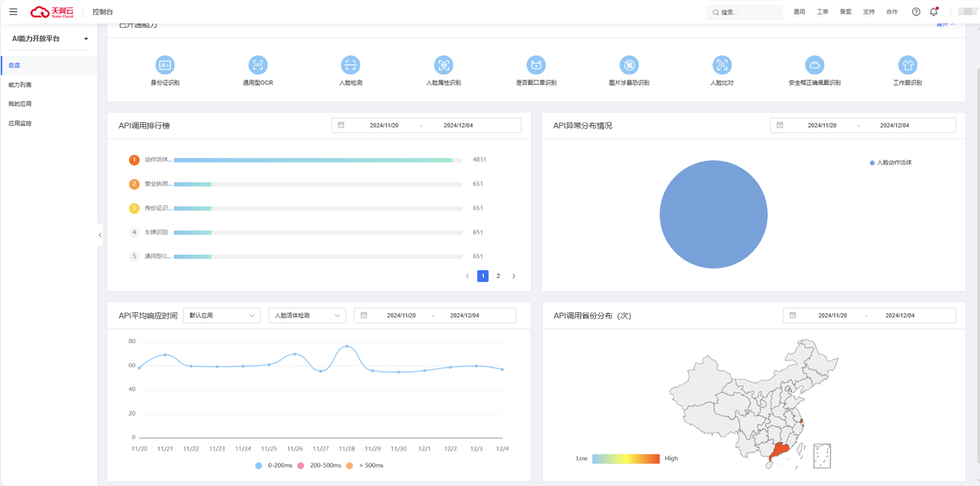Screen dimensions: 980x486
Task: Open the 人脸检测 capability icon
Action: point(350,65)
